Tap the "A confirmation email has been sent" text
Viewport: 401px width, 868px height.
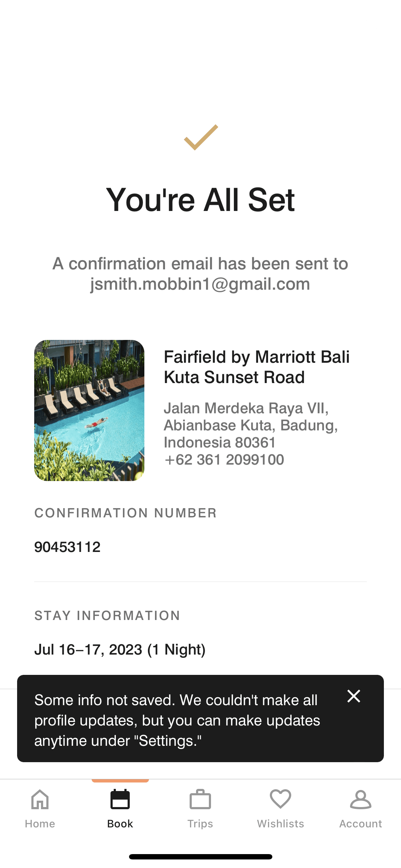point(200,264)
